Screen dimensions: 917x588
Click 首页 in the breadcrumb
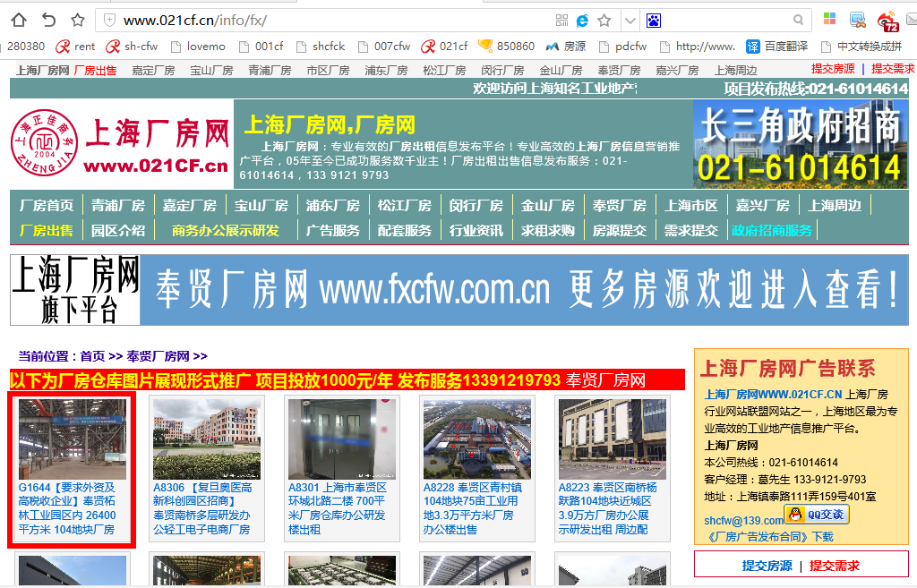[x=92, y=356]
